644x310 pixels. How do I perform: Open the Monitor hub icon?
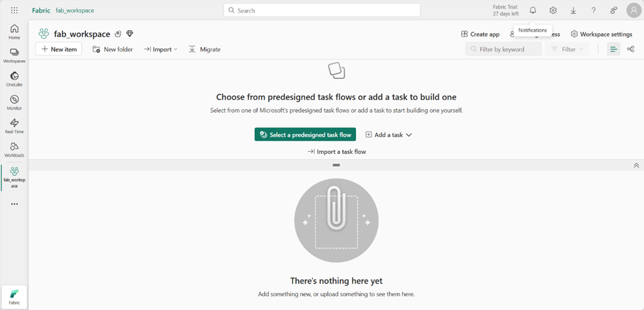coord(15,102)
